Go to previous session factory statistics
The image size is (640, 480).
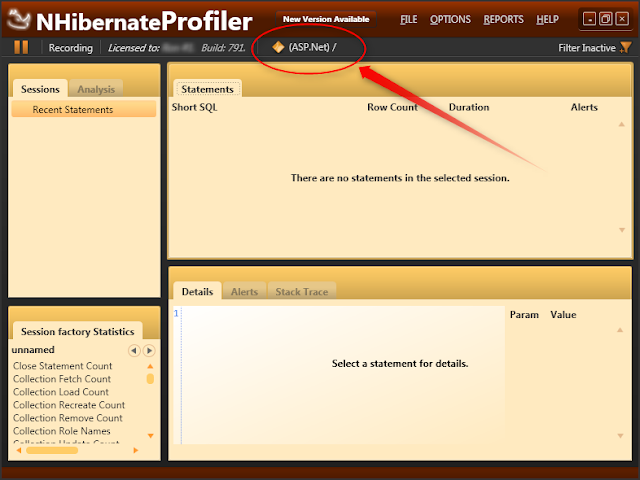(134, 350)
